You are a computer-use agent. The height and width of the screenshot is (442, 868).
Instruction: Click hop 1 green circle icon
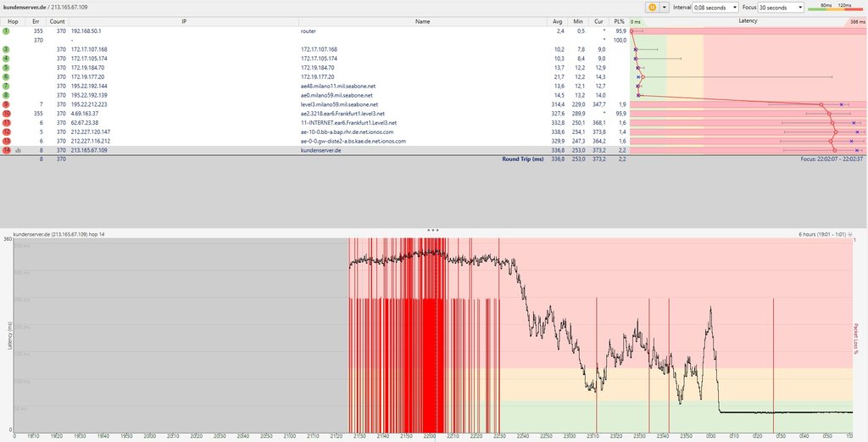point(6,31)
